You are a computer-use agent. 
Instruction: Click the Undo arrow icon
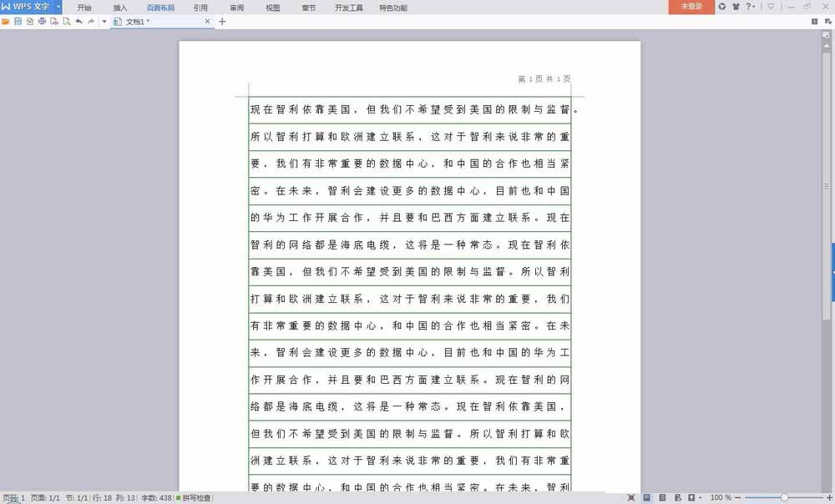pyautogui.click(x=78, y=21)
